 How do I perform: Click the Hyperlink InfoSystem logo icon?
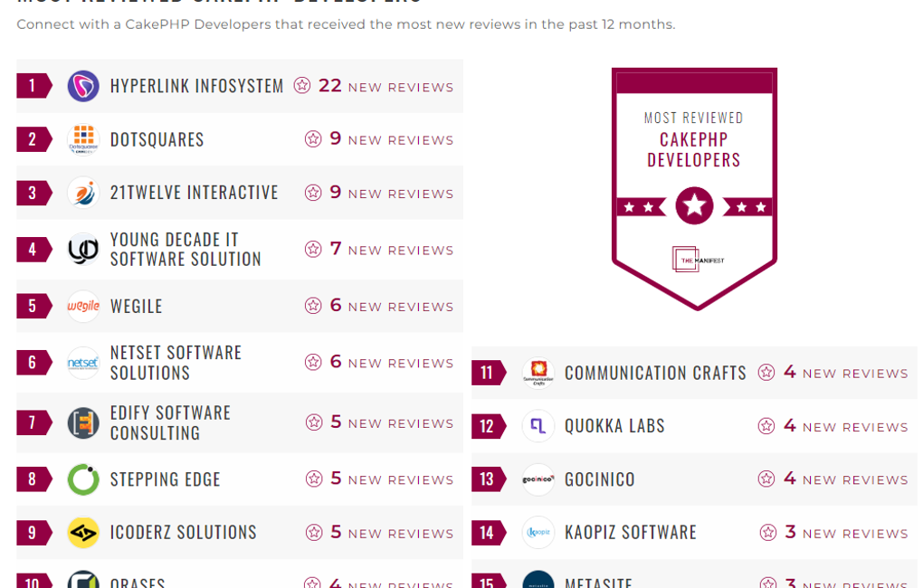coord(83,86)
